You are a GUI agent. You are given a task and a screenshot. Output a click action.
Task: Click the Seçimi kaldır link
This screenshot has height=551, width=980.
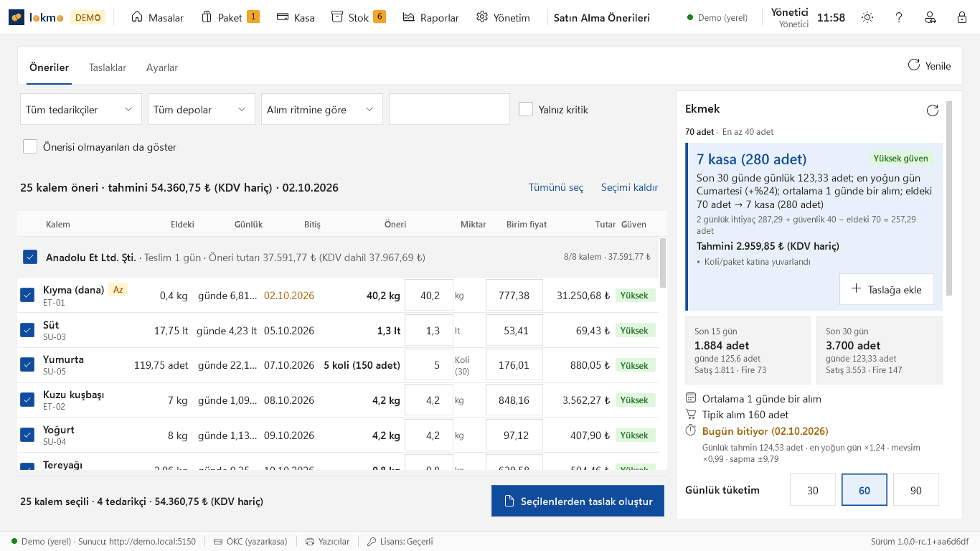click(x=629, y=187)
